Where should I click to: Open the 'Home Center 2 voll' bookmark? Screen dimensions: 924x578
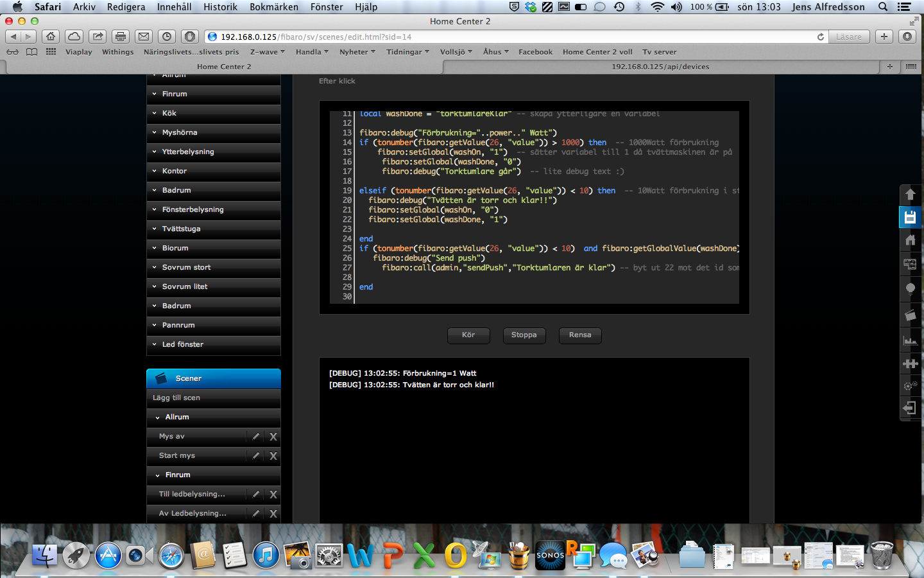pos(597,52)
